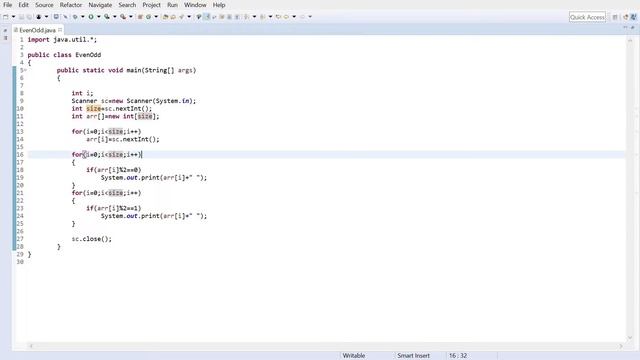640x360 pixels.
Task: Focus the Quick Access search field
Action: pos(587,17)
